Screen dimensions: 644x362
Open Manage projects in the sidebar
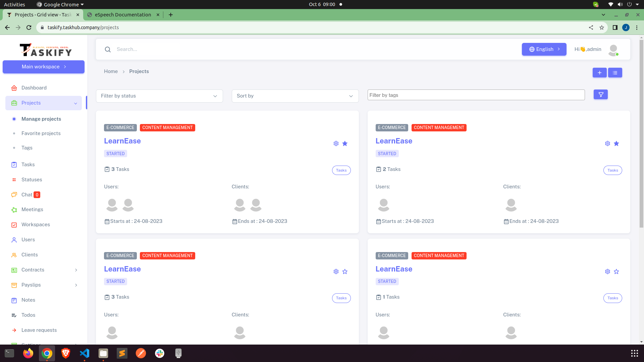tap(41, 119)
